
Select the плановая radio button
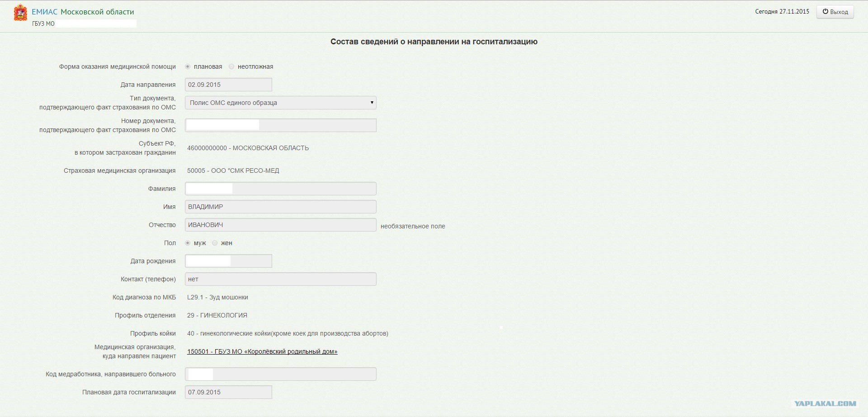(188, 66)
